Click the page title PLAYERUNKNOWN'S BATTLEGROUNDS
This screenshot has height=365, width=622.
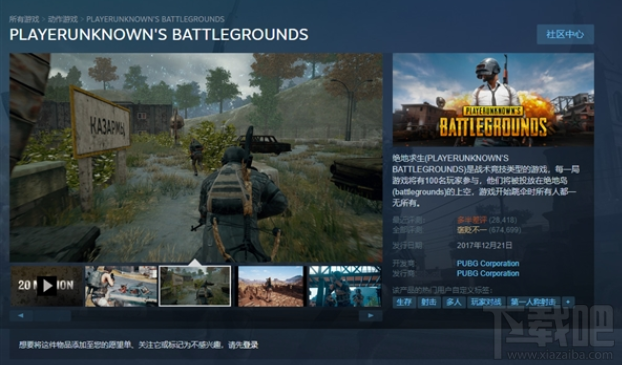(x=159, y=35)
